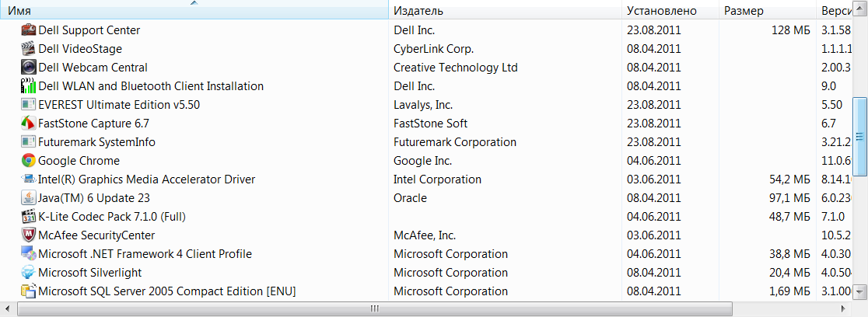
Task: Click the K-Lite Codec Pack icon
Action: tap(29, 217)
